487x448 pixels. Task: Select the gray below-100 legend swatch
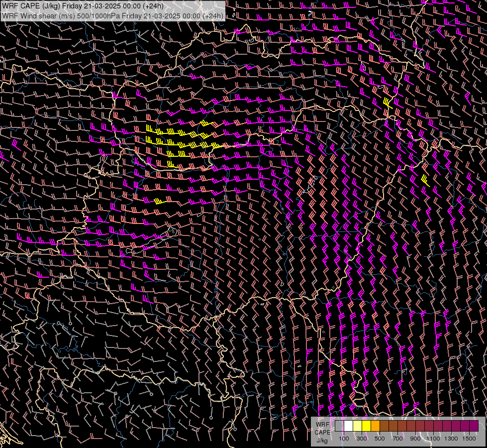point(339,426)
